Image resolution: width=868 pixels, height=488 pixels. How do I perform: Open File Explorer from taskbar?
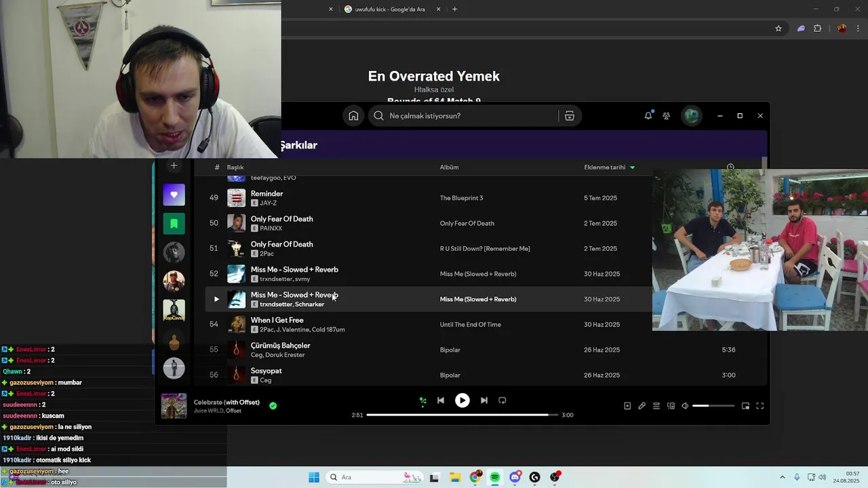coord(455,477)
